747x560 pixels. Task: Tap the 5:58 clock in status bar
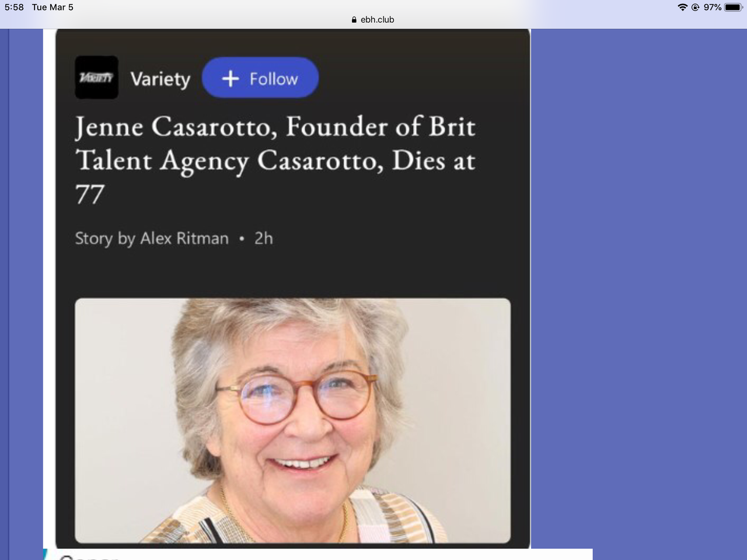(14, 7)
